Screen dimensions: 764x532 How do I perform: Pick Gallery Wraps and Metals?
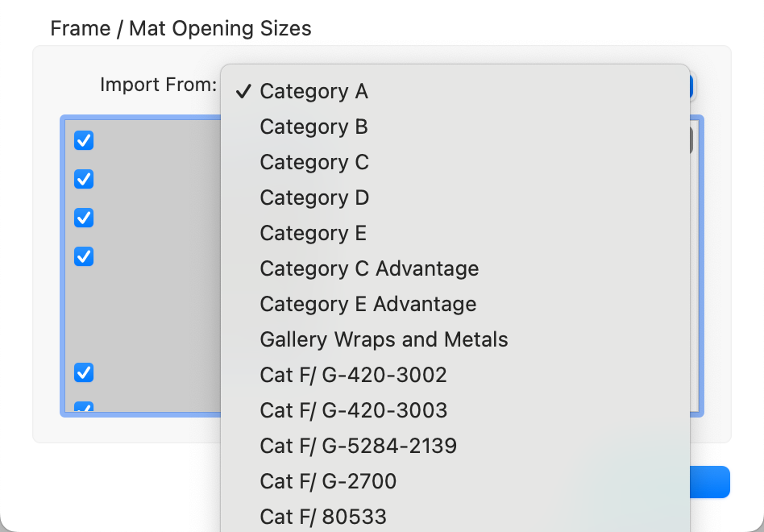[384, 340]
